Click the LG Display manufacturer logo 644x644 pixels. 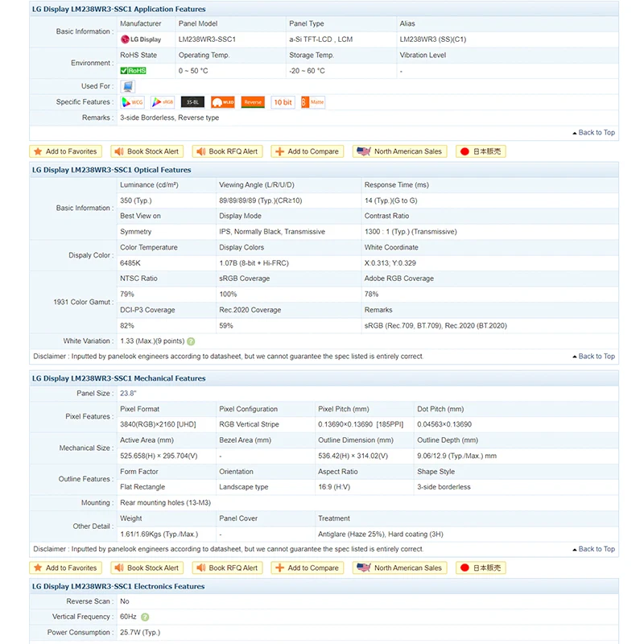coord(141,39)
